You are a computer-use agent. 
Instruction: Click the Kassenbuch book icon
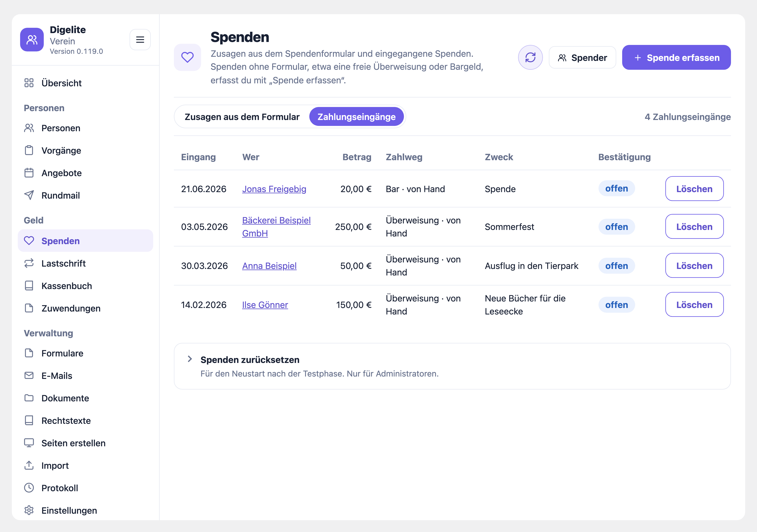(29, 286)
